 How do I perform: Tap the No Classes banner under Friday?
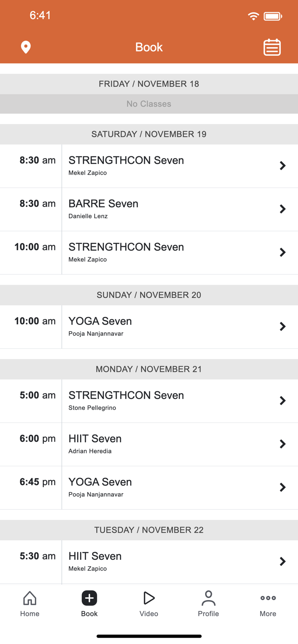(149, 104)
